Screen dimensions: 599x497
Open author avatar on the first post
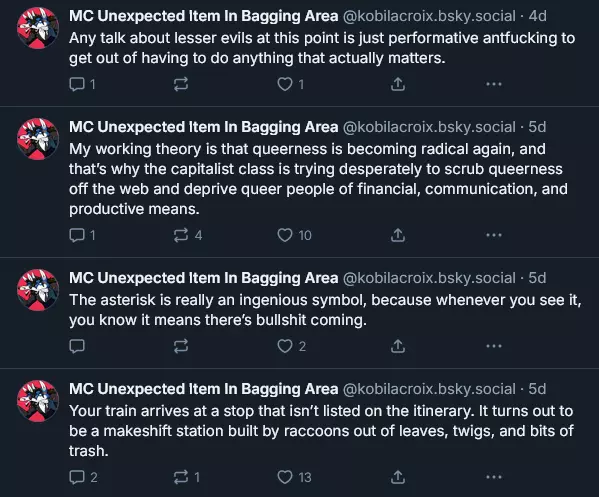pyautogui.click(x=38, y=28)
